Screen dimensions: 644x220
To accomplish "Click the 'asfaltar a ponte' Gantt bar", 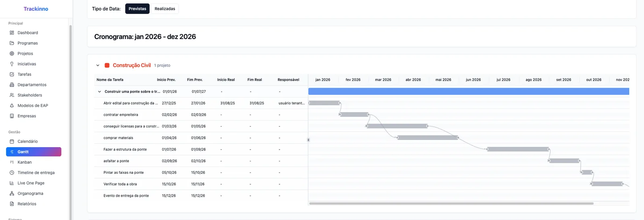I will coord(564,161).
